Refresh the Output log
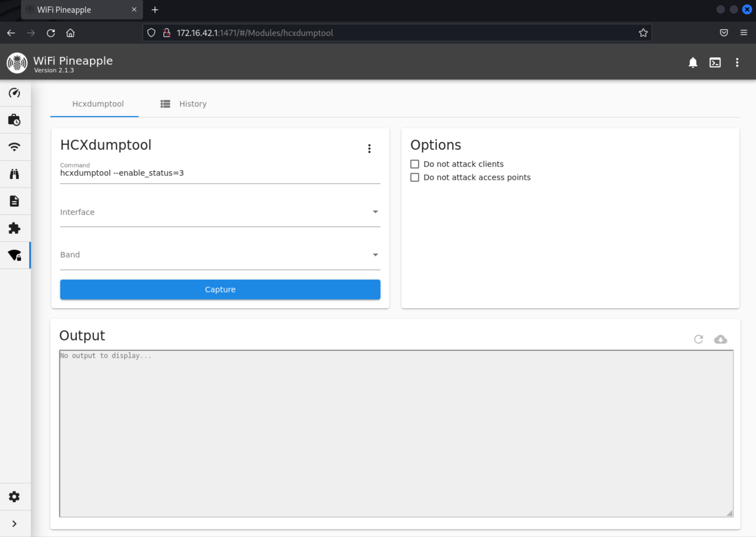 click(699, 339)
